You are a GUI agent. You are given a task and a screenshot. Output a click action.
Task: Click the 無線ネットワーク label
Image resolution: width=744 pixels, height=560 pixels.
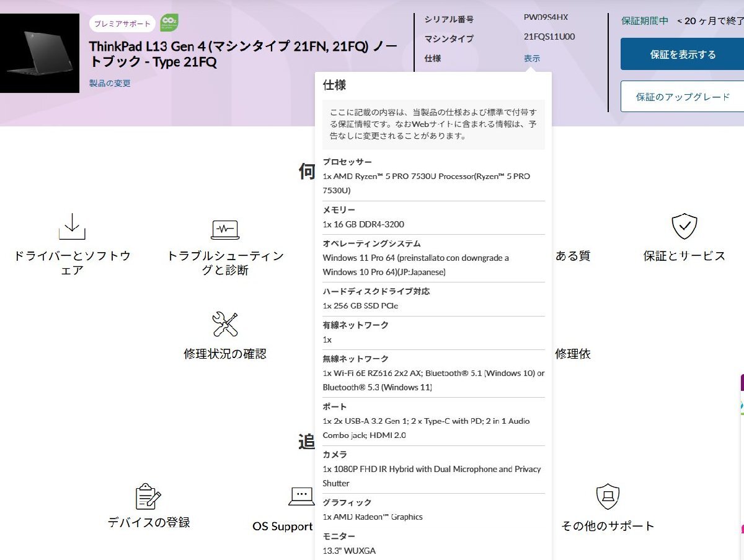[x=355, y=359]
